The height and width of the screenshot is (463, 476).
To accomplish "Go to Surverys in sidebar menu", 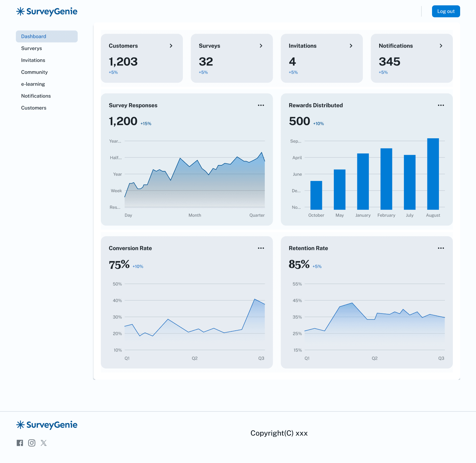I will (32, 48).
